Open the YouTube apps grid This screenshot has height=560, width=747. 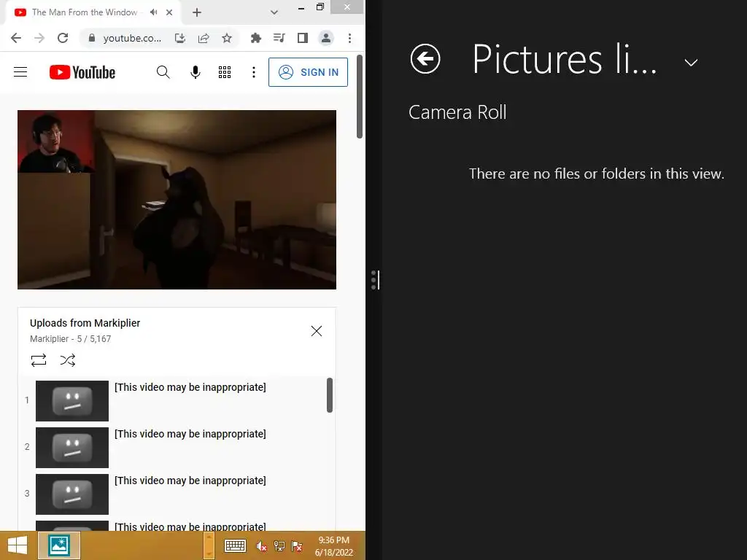225,72
